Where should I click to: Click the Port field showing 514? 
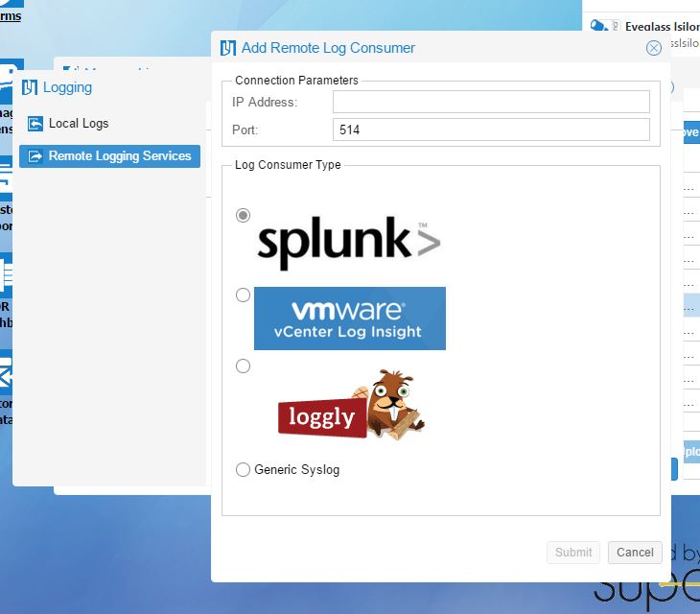click(491, 130)
